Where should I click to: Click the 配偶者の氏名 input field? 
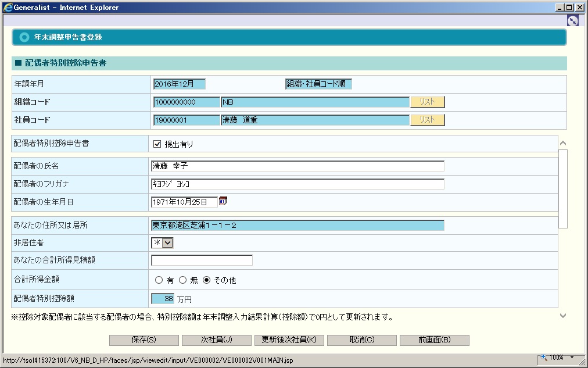tap(297, 166)
